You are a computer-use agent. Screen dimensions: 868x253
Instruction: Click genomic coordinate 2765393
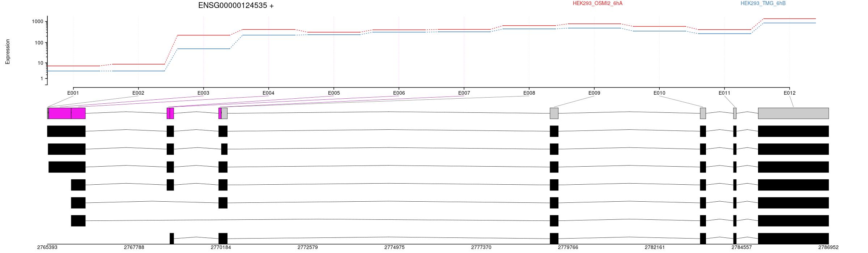[x=47, y=248]
